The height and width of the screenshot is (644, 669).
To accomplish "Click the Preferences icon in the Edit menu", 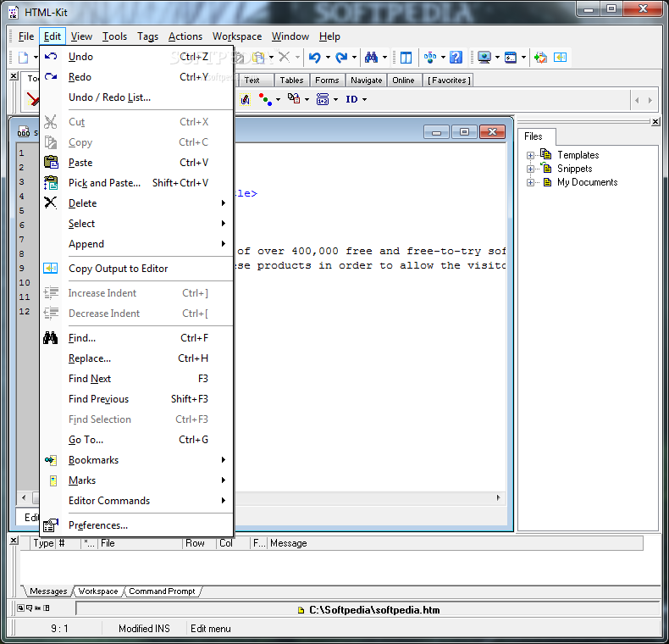I will tap(51, 525).
